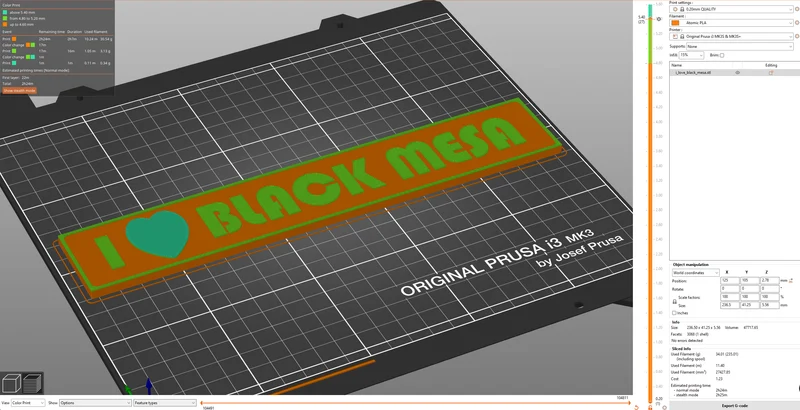800x410 pixels.
Task: Click the edit icon for i_love_black_mesa.stl
Action: tap(771, 73)
